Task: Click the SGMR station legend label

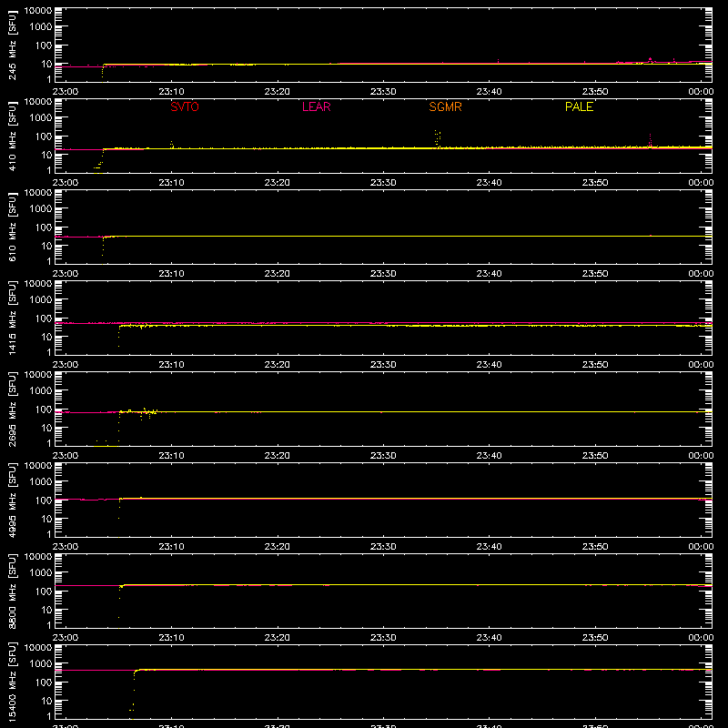Action: [445, 106]
